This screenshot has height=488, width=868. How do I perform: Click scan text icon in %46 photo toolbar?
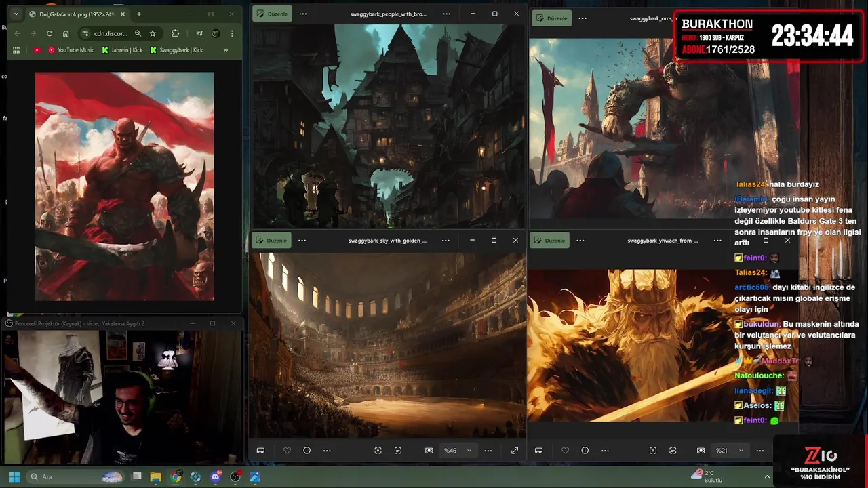(398, 451)
